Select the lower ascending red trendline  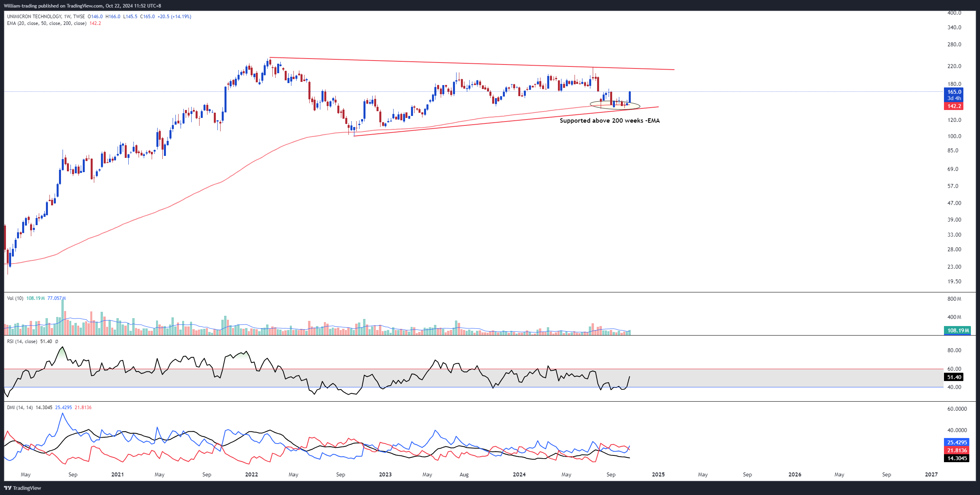pos(506,121)
